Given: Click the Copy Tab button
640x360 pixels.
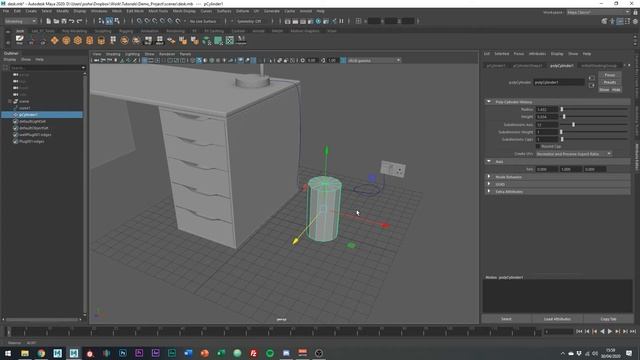Looking at the screenshot, I should (608, 319).
